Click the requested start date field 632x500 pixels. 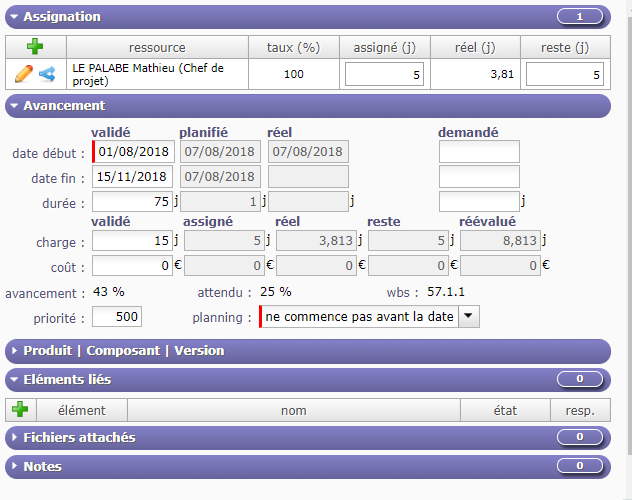coord(479,152)
